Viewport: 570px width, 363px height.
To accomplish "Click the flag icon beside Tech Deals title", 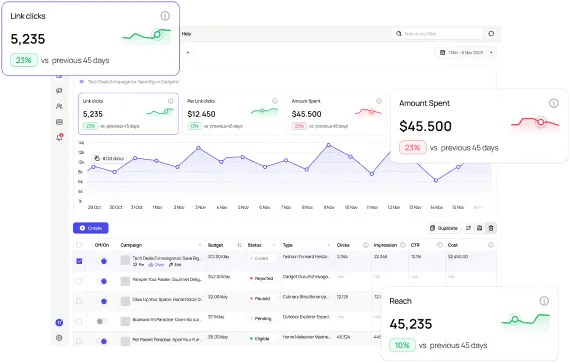I will click(82, 82).
